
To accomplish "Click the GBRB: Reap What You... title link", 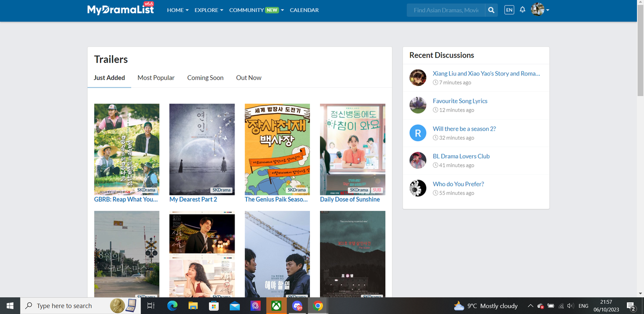I will 126,199.
